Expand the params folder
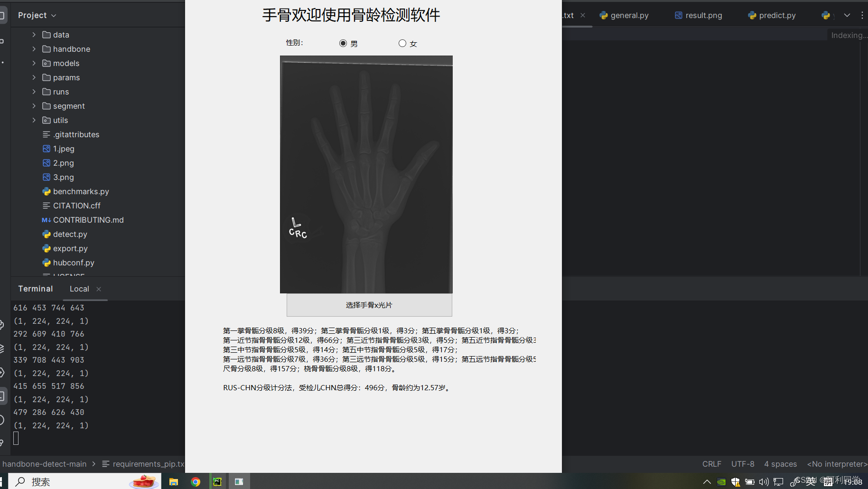The width and height of the screenshot is (868, 489). (34, 77)
